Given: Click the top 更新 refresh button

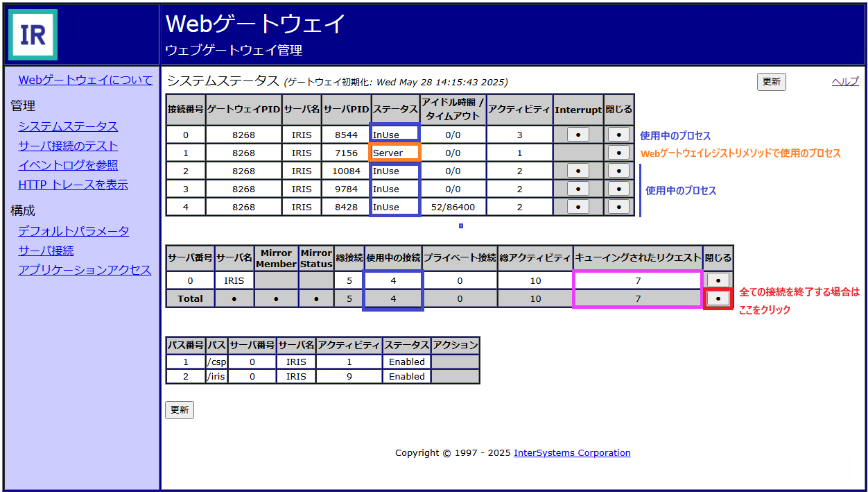Looking at the screenshot, I should tap(771, 82).
